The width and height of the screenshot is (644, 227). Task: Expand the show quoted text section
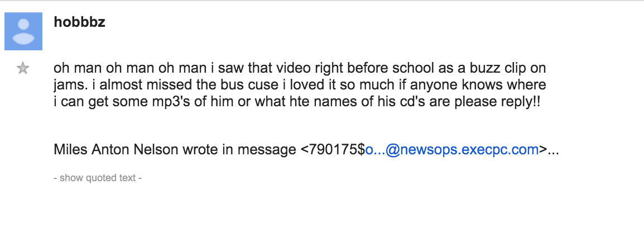click(98, 178)
